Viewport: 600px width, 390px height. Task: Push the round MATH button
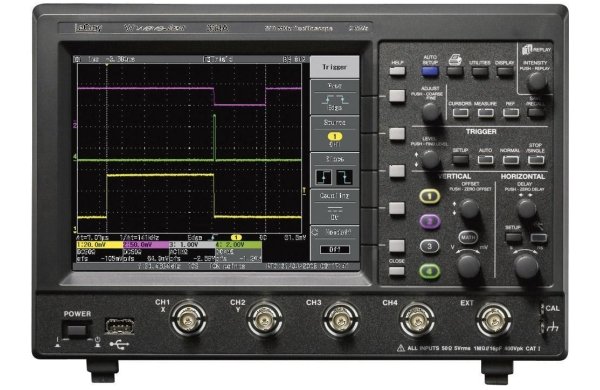pos(468,237)
